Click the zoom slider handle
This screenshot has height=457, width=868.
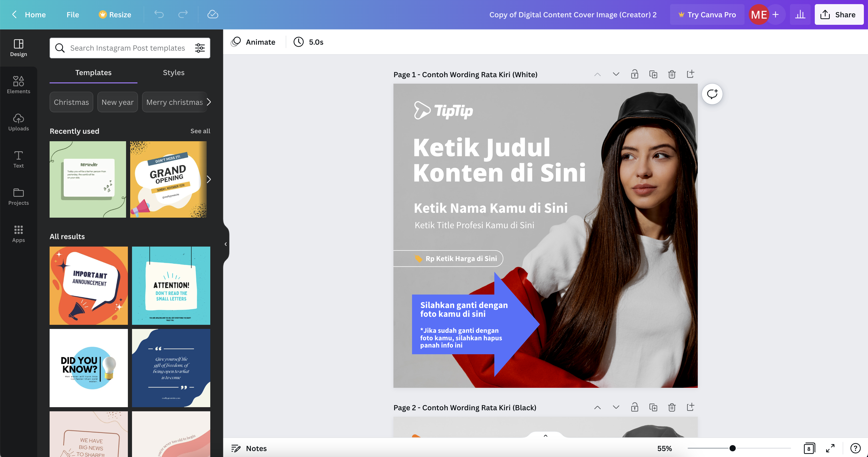point(732,448)
